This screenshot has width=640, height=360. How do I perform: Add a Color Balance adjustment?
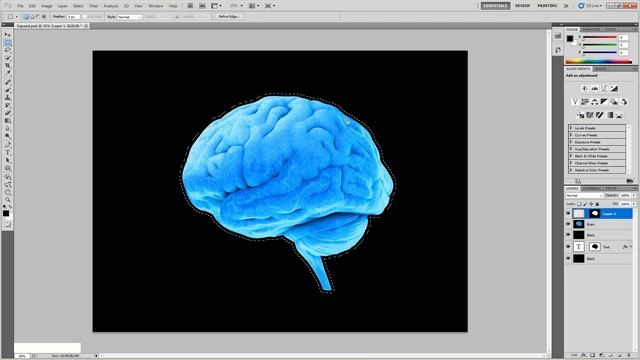[x=595, y=102]
